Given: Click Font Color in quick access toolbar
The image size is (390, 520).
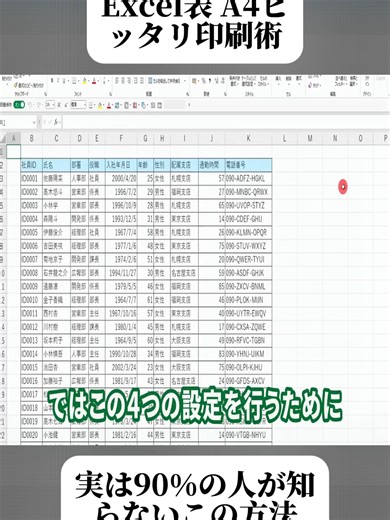Looking at the screenshot, I should click(x=109, y=105).
